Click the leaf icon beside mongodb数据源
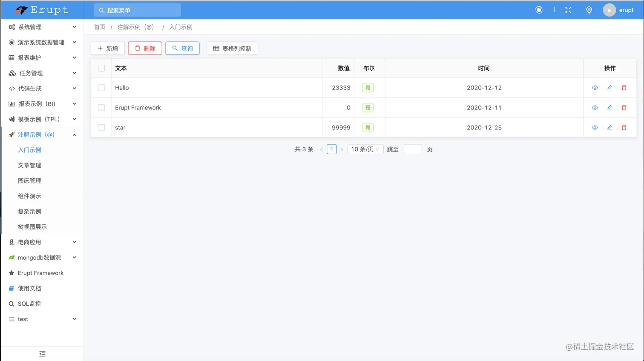Viewport: 644px width, 361px height. point(11,258)
